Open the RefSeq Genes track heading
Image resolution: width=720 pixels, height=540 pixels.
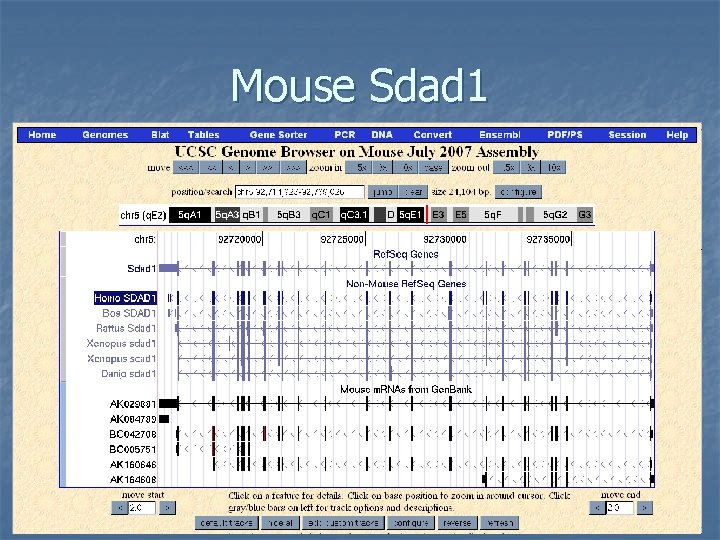coord(405,254)
